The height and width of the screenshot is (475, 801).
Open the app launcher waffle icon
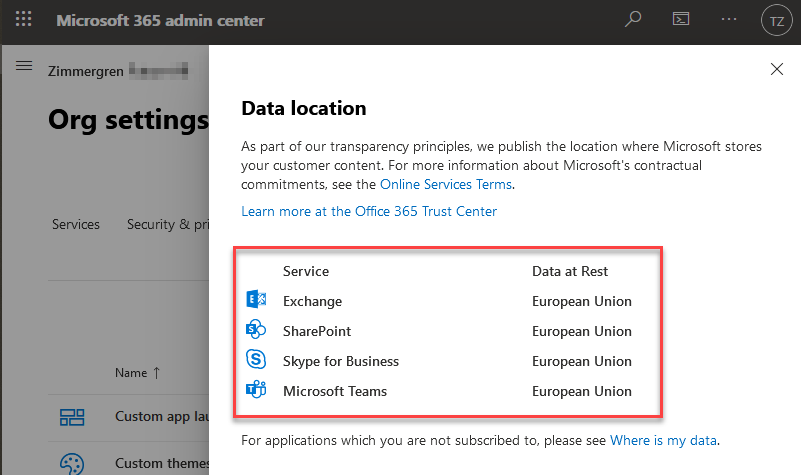pos(24,19)
